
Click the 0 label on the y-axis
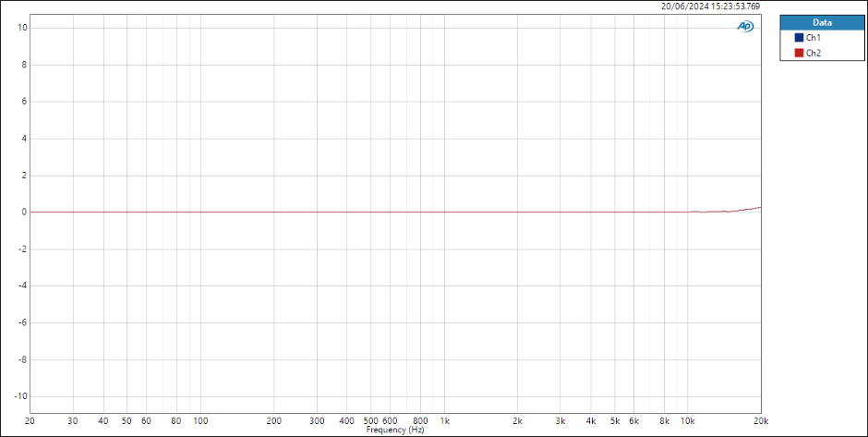[x=22, y=212]
